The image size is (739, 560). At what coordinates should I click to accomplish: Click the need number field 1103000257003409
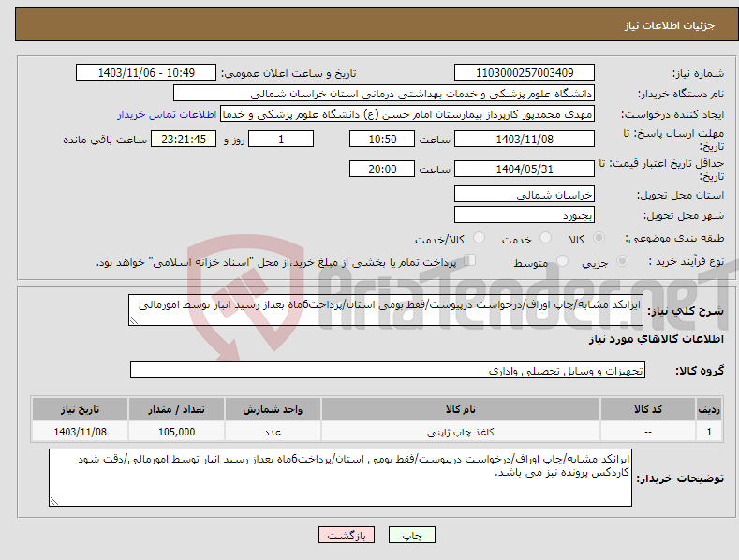pyautogui.click(x=525, y=73)
